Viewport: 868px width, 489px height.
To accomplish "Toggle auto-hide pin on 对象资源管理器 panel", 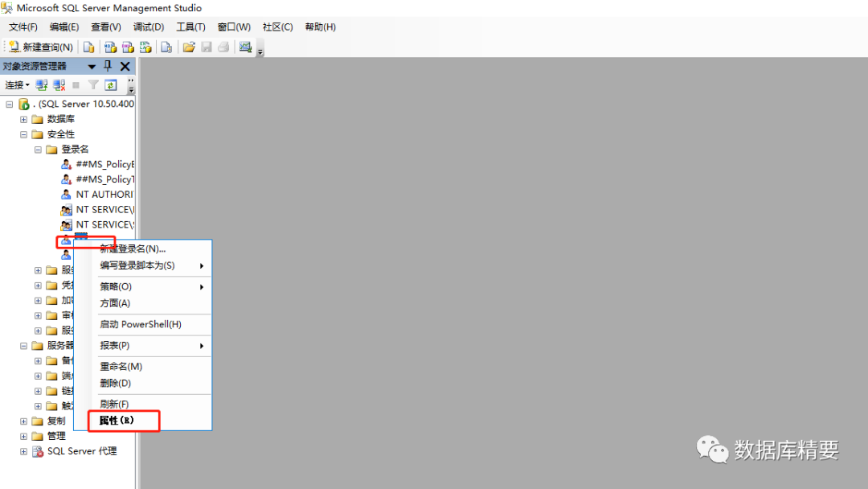I will pos(108,66).
